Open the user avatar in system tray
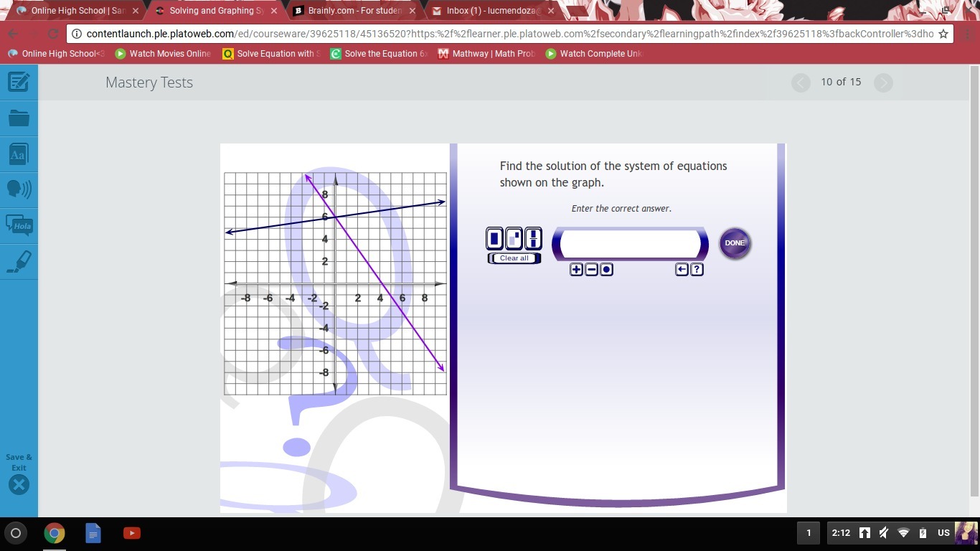Screen dimensions: 980x551 tap(966, 532)
